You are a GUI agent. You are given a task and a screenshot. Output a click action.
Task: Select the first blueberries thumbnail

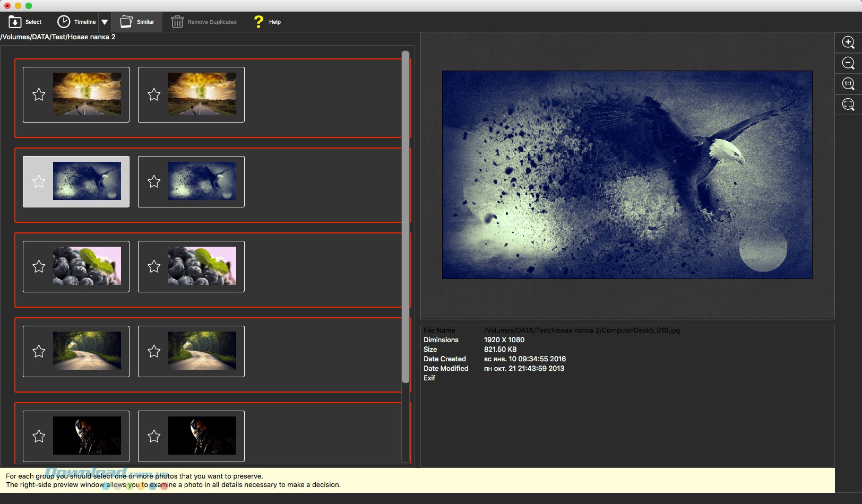[x=87, y=266]
